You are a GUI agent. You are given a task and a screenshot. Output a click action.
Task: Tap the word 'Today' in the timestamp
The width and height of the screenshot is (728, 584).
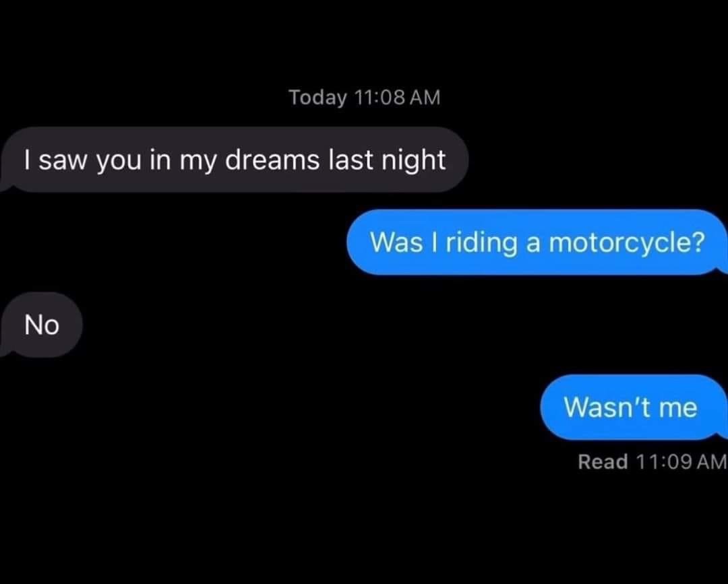tap(317, 98)
